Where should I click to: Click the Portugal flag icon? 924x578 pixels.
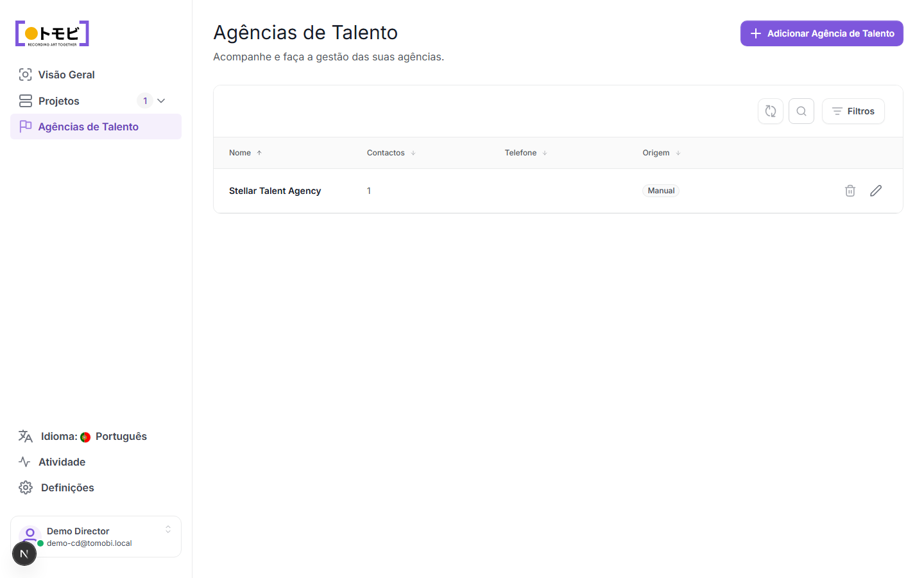click(85, 437)
